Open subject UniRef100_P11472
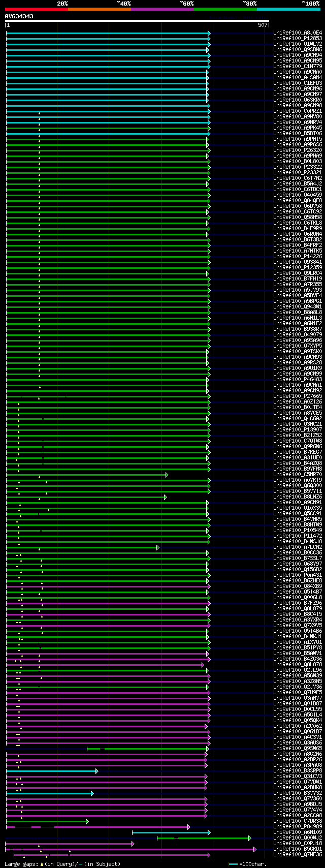This screenshot has width=325, height=868. click(298, 536)
